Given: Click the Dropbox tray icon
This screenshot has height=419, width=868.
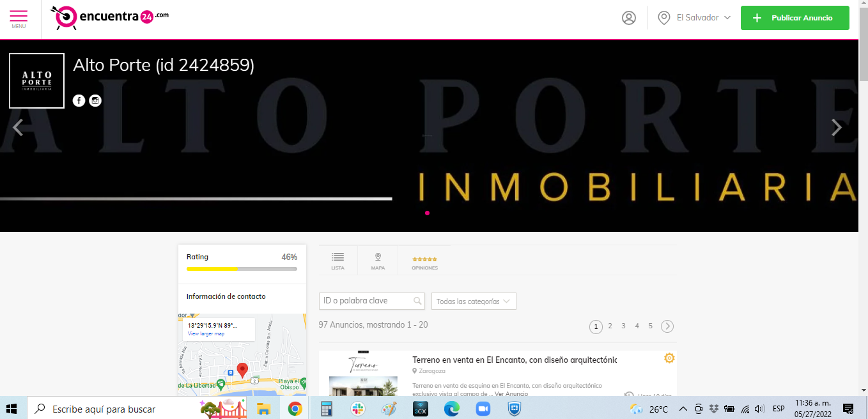Looking at the screenshot, I should [714, 409].
